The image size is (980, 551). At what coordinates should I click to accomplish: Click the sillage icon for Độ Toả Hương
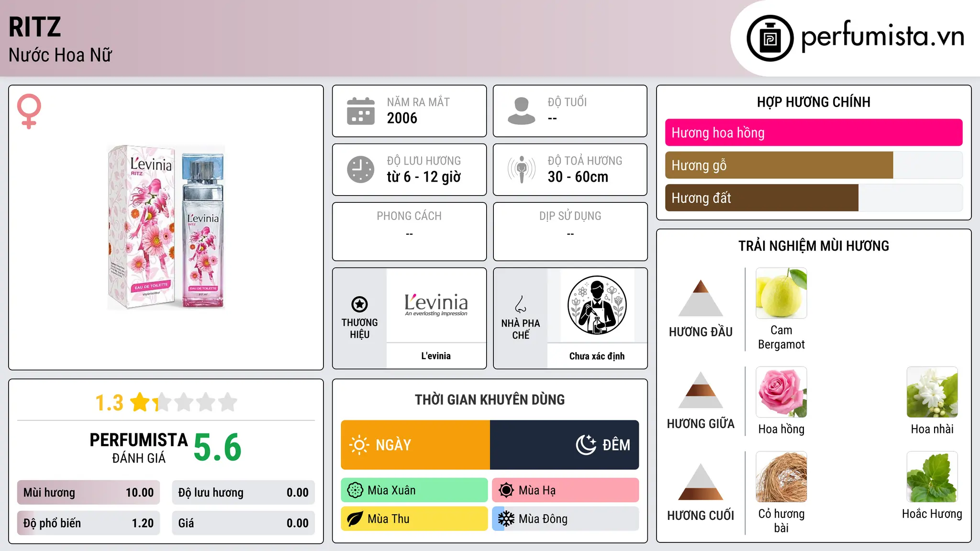click(521, 169)
